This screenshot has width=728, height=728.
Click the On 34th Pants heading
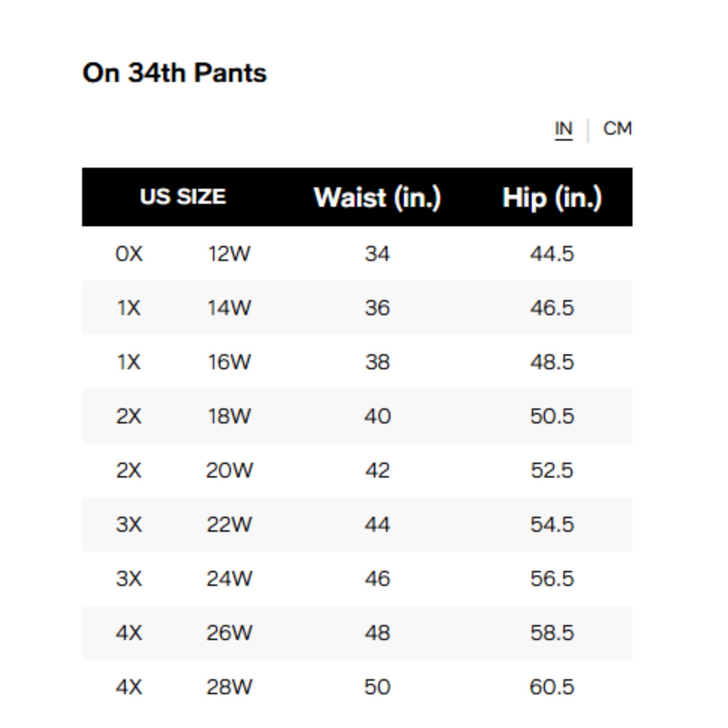click(x=174, y=73)
